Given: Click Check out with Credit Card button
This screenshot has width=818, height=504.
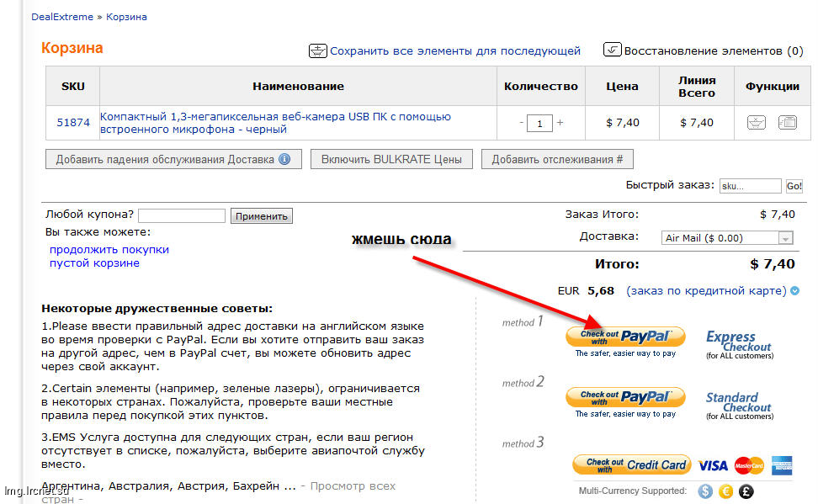Looking at the screenshot, I should click(632, 464).
